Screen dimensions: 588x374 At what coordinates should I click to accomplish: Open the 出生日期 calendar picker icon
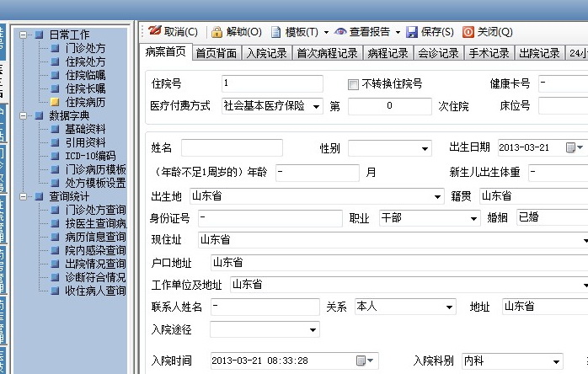572,147
